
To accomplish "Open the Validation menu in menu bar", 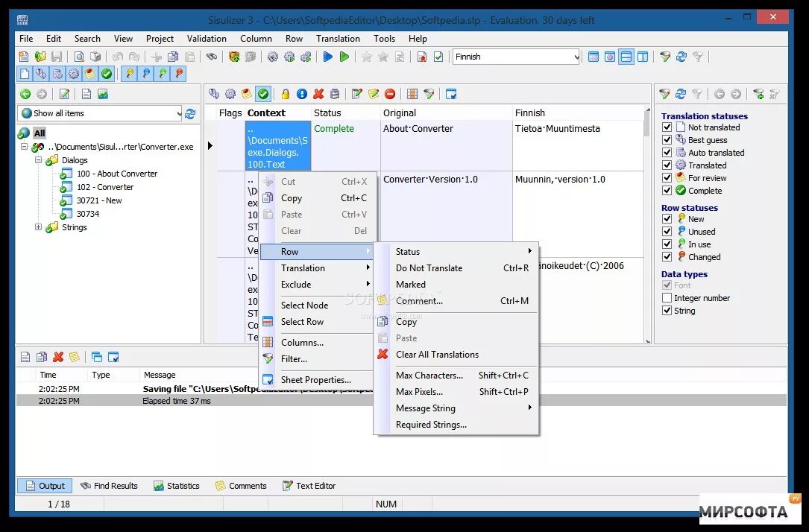I will click(x=207, y=39).
